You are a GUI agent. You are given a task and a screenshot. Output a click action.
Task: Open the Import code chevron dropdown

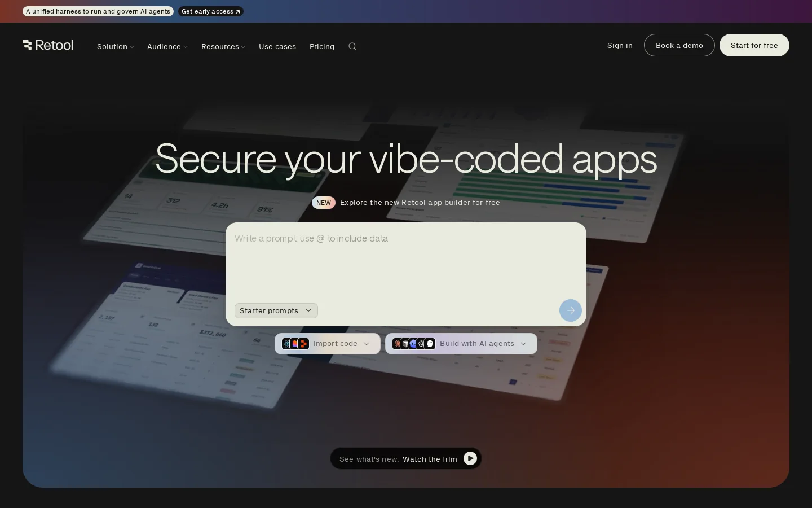tap(367, 344)
